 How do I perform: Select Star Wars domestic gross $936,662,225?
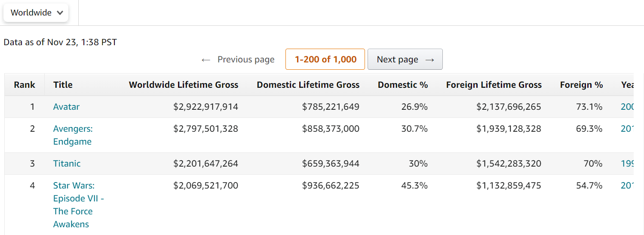[x=331, y=186]
